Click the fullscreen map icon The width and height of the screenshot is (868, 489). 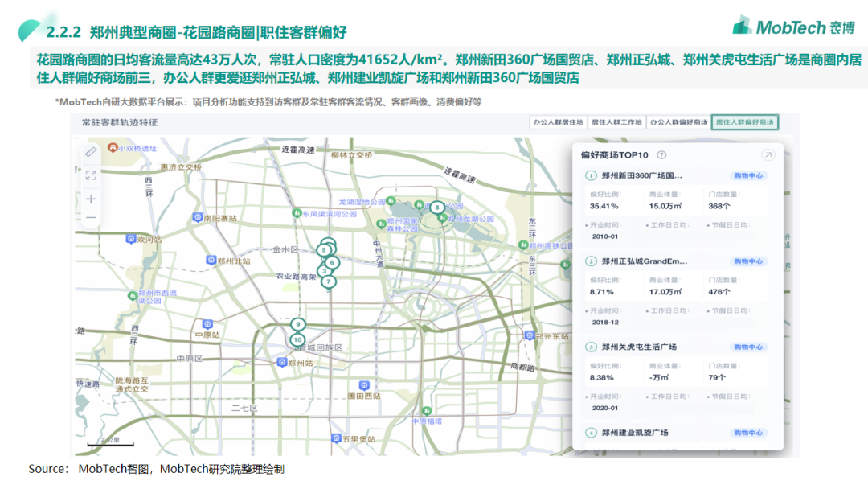pos(91,175)
